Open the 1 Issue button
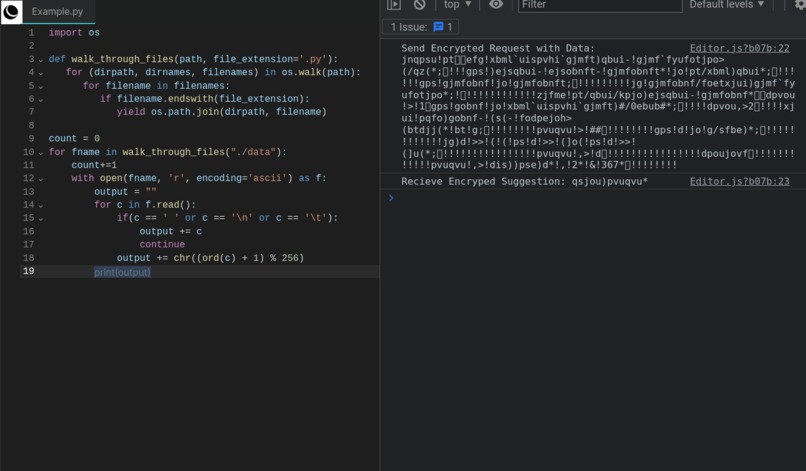Screen dimensions: 806x471 click(420, 27)
